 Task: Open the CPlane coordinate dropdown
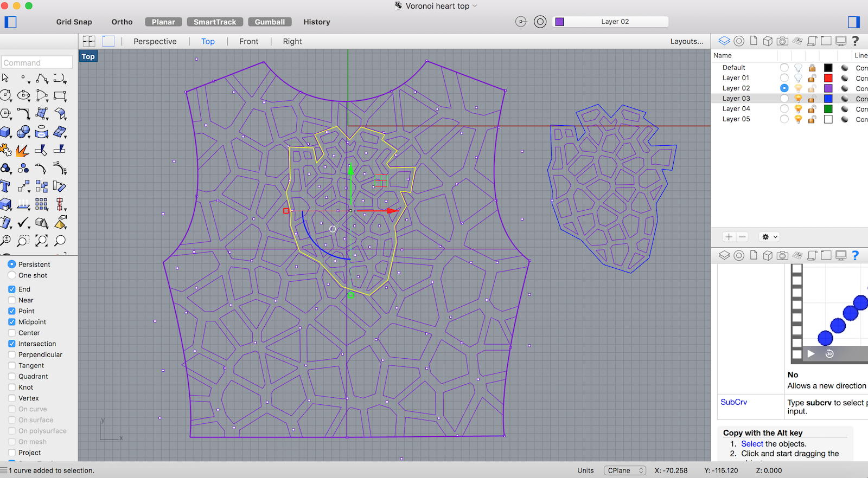pos(626,470)
